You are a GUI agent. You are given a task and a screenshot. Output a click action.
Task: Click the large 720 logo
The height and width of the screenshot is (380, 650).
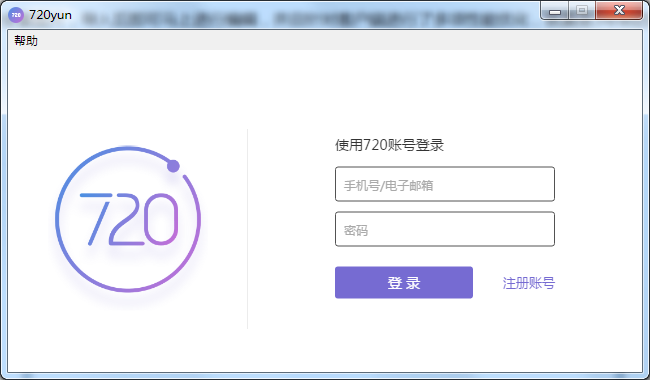click(x=128, y=219)
